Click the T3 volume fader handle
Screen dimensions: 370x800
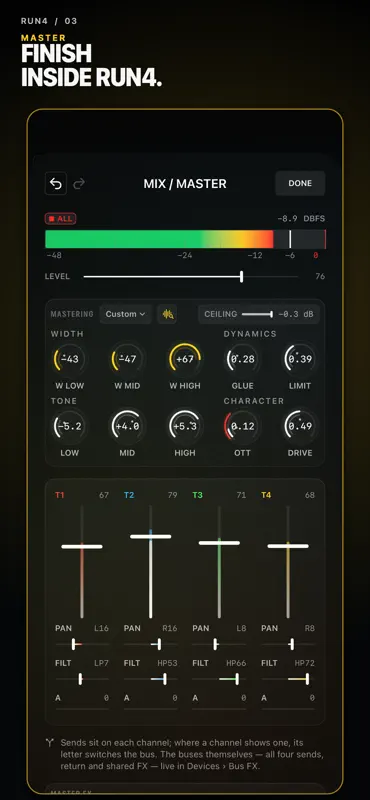click(x=219, y=542)
